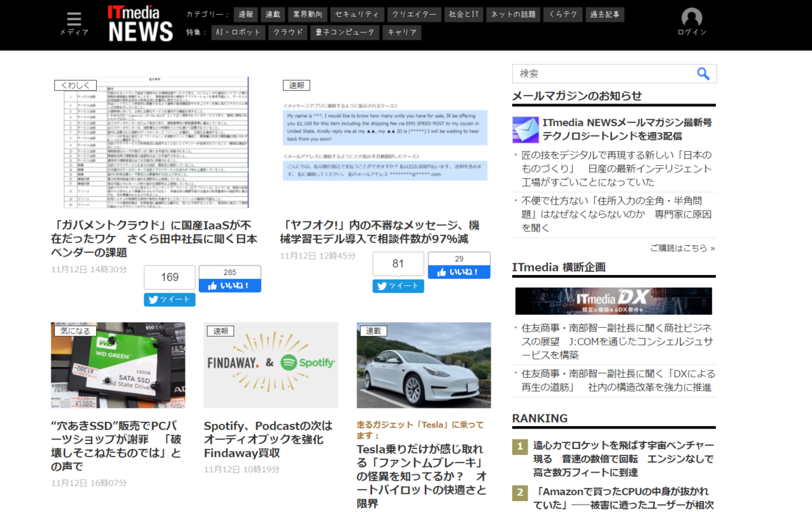Image resolution: width=812 pixels, height=512 pixels.
Task: Open the 社会とIT category
Action: pos(464,15)
